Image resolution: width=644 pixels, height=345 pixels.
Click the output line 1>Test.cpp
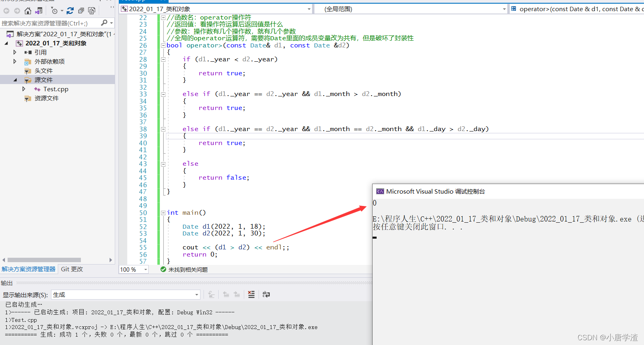[21, 320]
